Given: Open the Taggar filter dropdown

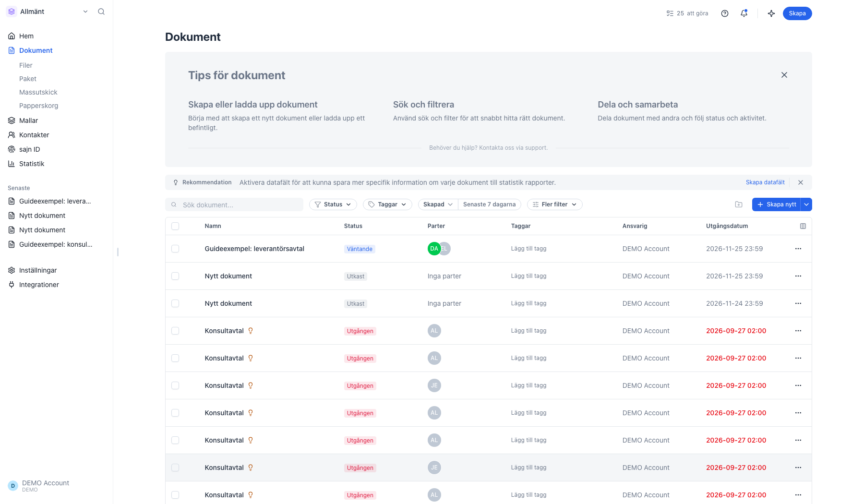Looking at the screenshot, I should click(387, 204).
